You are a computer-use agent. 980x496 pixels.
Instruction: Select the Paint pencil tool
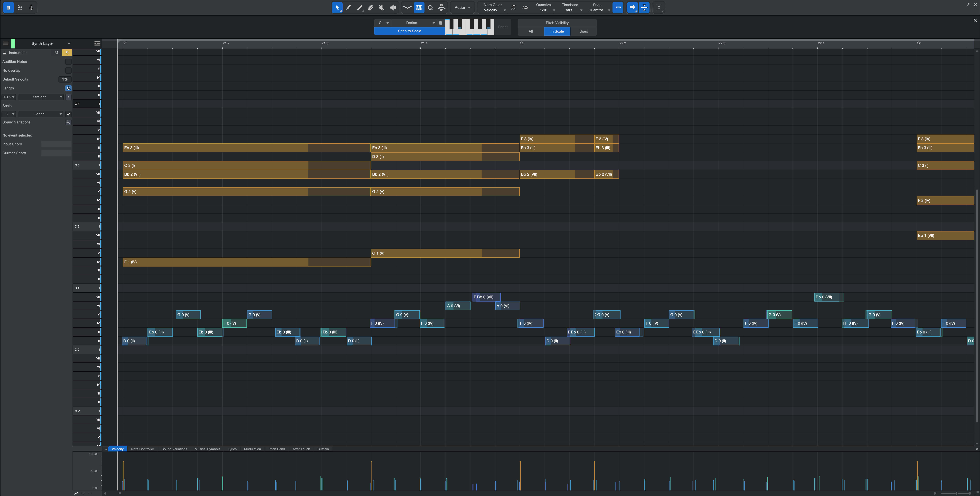point(359,8)
